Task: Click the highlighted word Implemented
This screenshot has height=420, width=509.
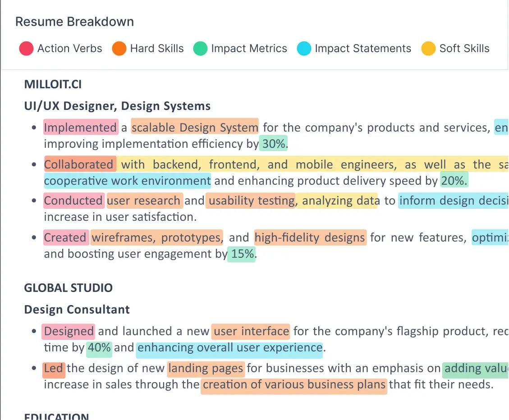Action: (x=80, y=128)
